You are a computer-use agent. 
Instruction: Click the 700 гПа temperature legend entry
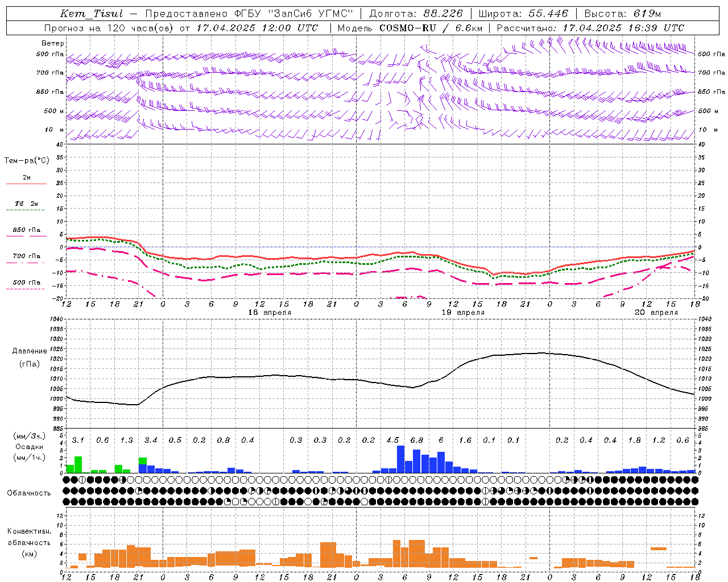click(27, 256)
